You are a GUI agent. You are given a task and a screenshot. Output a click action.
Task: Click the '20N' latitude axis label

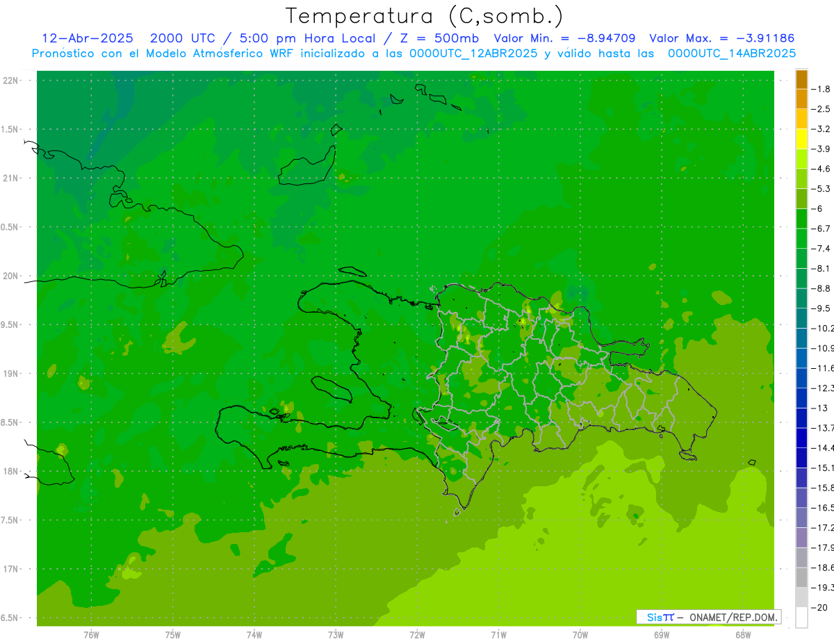(x=12, y=276)
